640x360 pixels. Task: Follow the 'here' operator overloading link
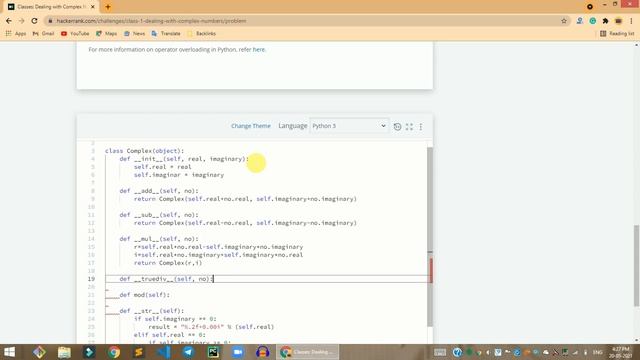tap(258, 49)
